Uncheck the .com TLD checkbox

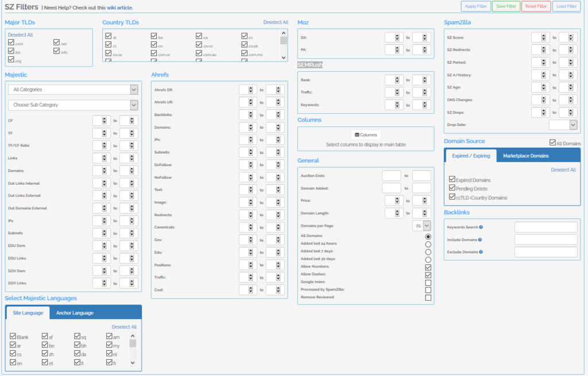coord(11,43)
